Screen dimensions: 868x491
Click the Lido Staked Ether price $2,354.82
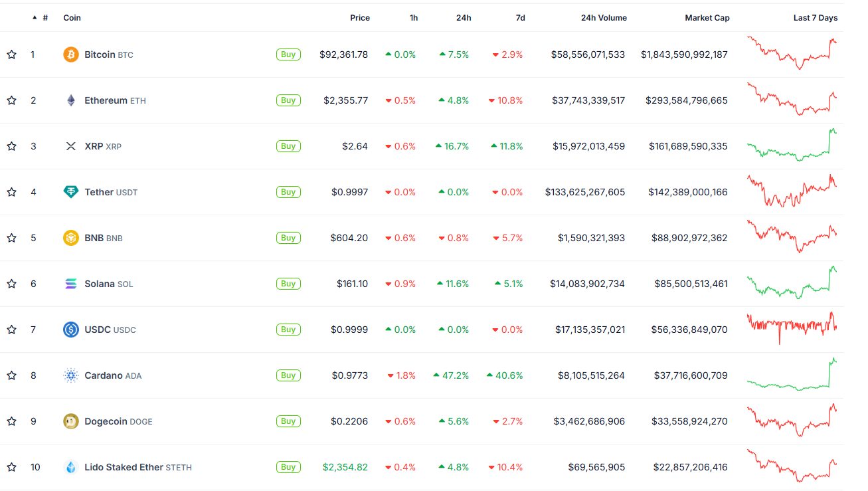click(x=345, y=467)
